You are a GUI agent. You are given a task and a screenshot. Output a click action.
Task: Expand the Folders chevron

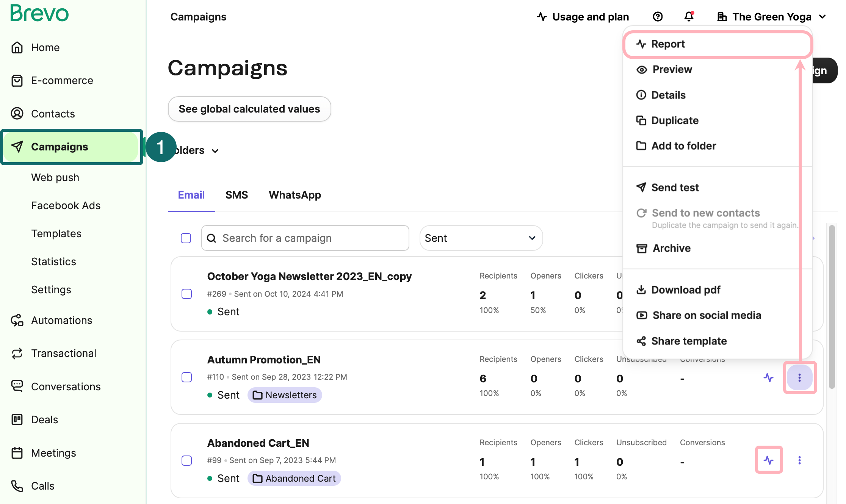tap(215, 150)
